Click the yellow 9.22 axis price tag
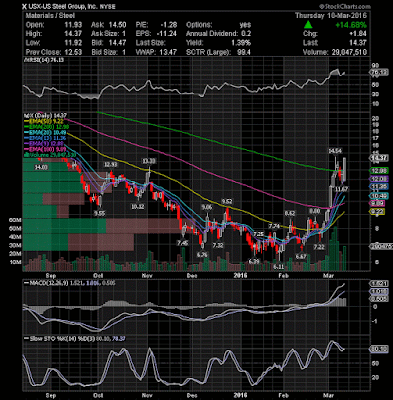This screenshot has width=393, height=400. [x=378, y=212]
